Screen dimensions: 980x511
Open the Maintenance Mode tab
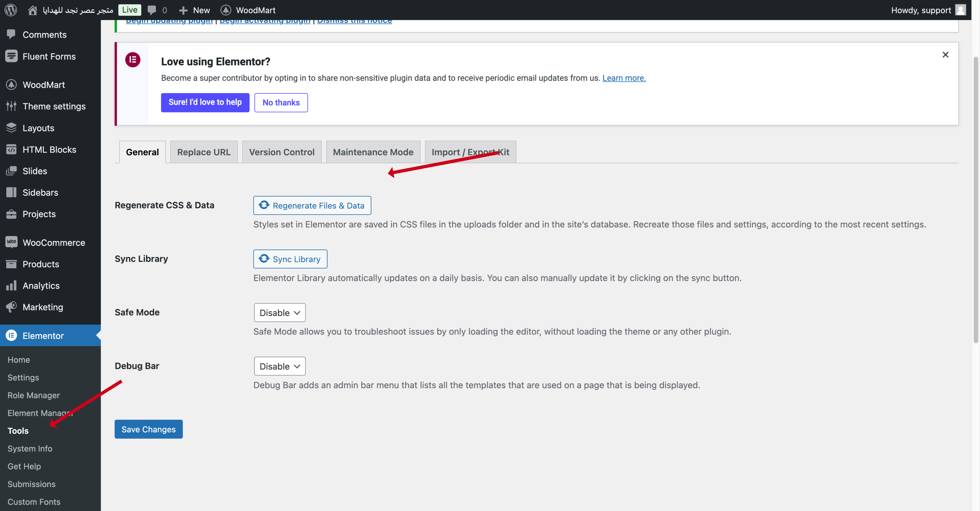click(373, 152)
